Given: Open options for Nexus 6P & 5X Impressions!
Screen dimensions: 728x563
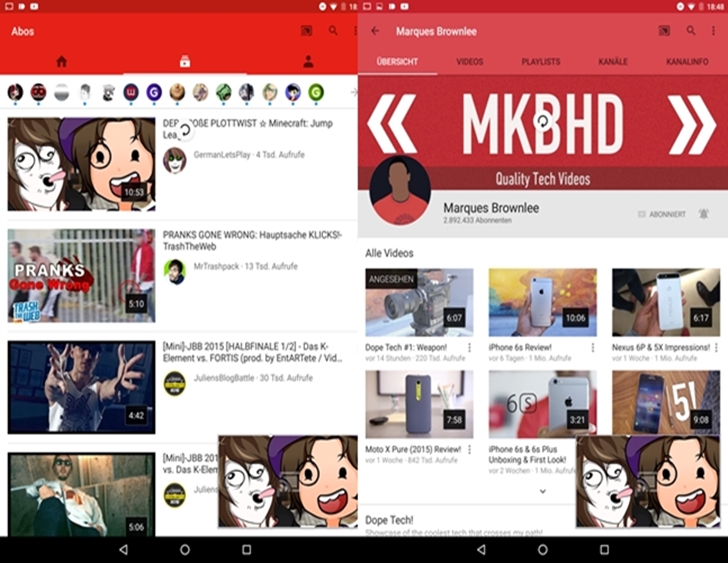Looking at the screenshot, I should (x=716, y=347).
